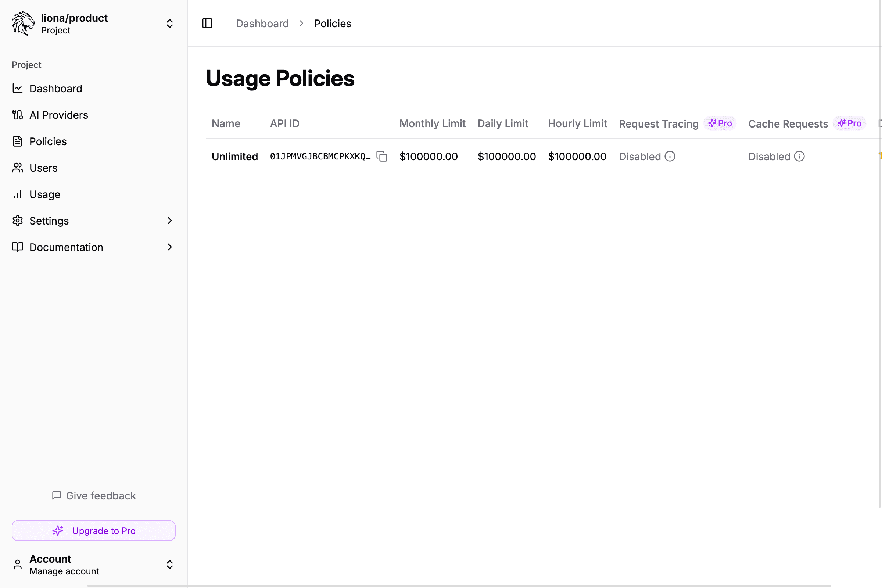Click the Pro badge beside Request Tracing
882x588 pixels.
point(720,123)
